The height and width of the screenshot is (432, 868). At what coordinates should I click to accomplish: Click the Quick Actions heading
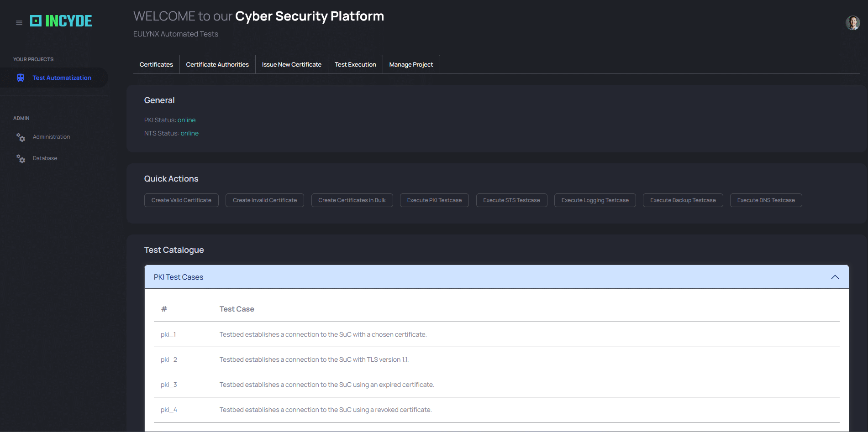[x=171, y=179]
